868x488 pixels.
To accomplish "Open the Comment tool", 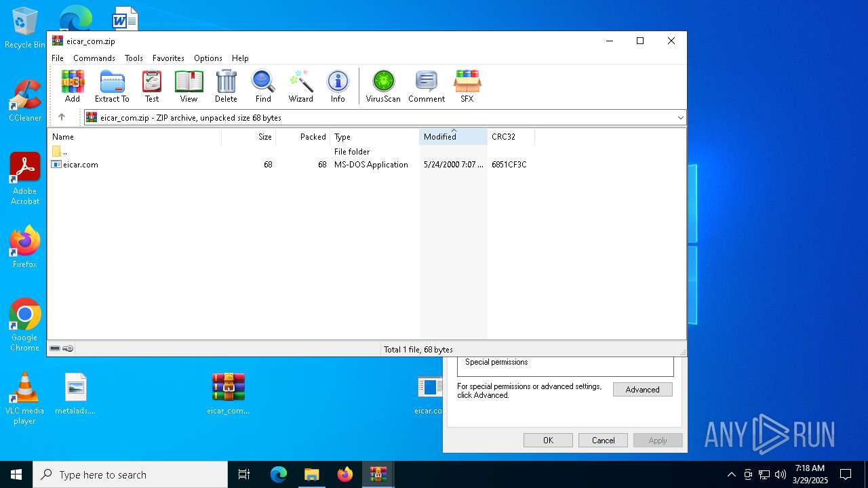I will (x=427, y=86).
